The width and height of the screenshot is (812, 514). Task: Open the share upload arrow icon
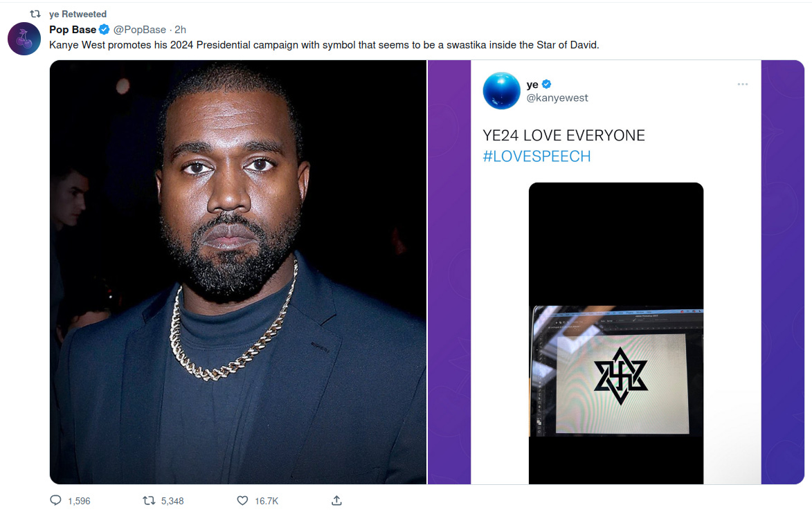336,501
